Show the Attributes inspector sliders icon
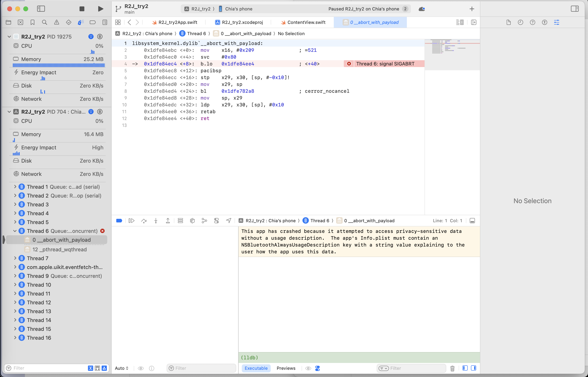 click(557, 22)
